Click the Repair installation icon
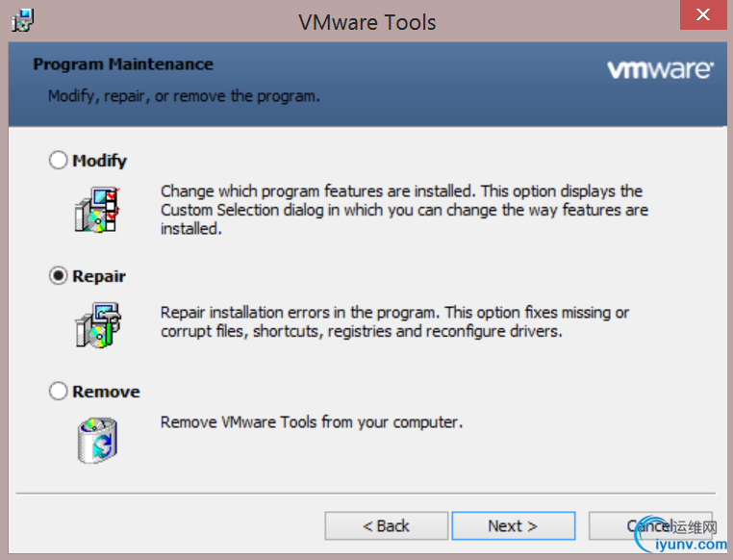733x560 pixels. [x=96, y=324]
